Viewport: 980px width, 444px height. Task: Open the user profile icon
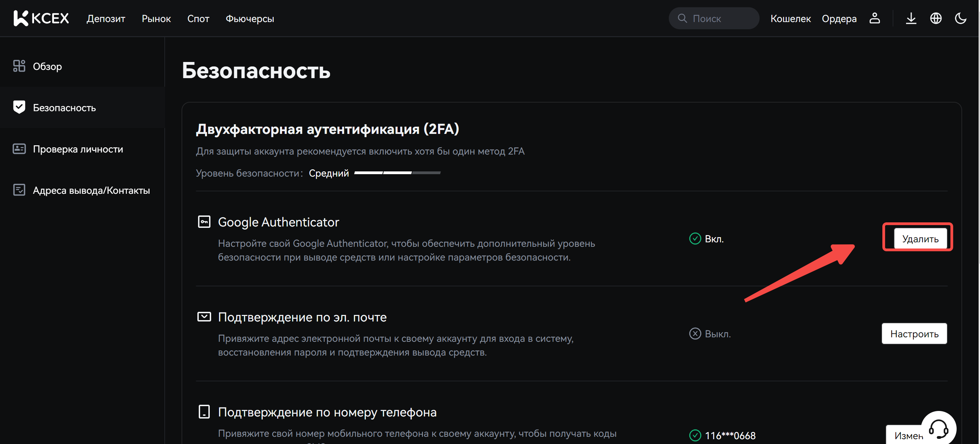pyautogui.click(x=874, y=18)
